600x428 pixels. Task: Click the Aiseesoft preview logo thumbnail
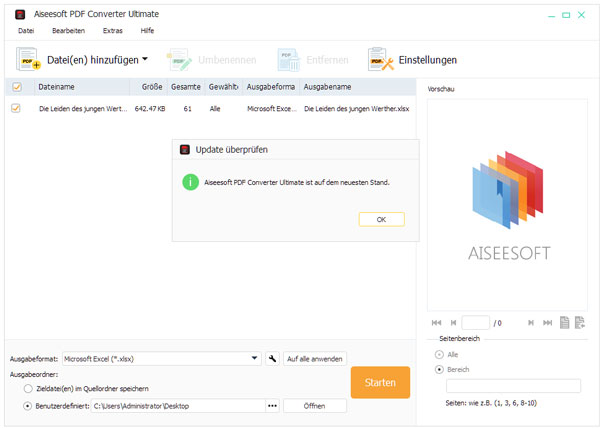coord(508,206)
